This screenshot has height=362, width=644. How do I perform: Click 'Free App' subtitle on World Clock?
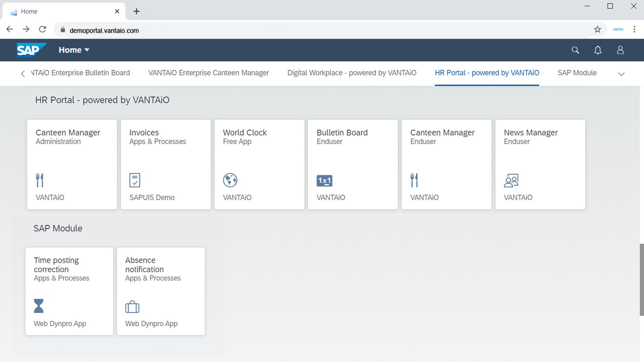[237, 141]
